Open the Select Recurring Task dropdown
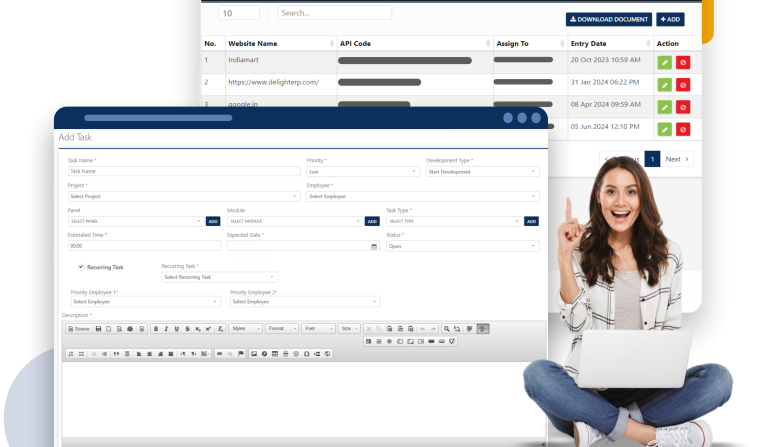 [x=220, y=277]
